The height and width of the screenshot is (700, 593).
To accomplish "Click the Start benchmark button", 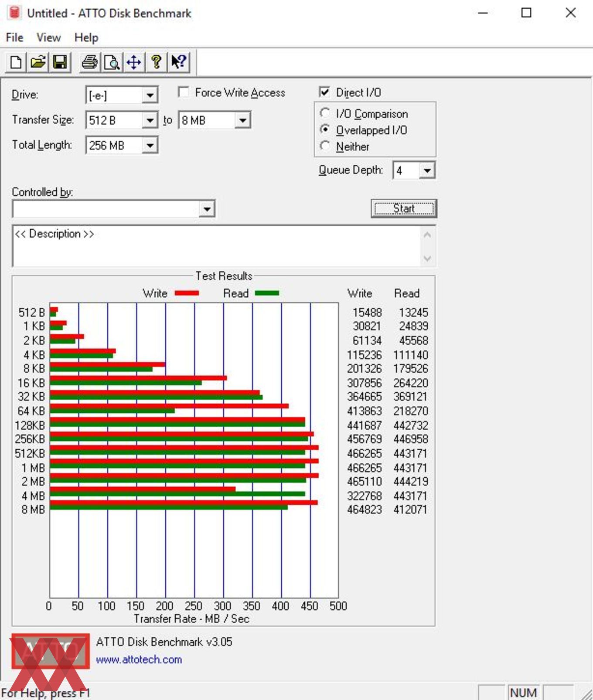I will [x=404, y=208].
